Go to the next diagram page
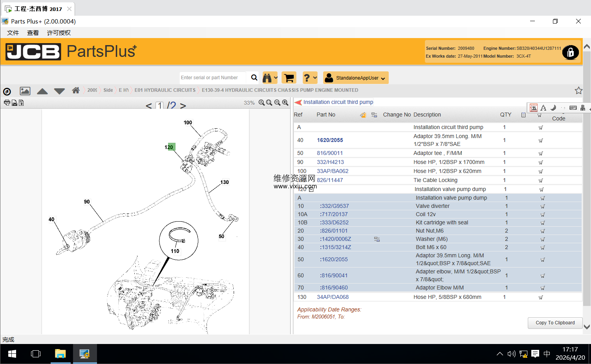Image resolution: width=591 pixels, height=364 pixels. point(183,106)
